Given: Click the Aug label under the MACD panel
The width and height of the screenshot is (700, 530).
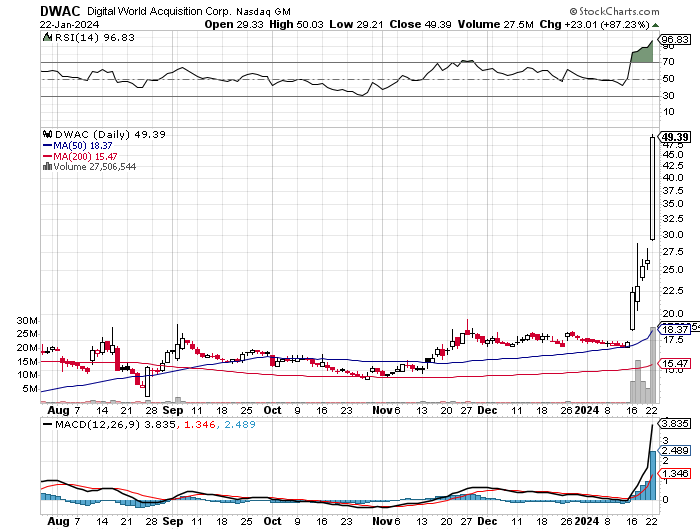Looking at the screenshot, I should click(58, 521).
